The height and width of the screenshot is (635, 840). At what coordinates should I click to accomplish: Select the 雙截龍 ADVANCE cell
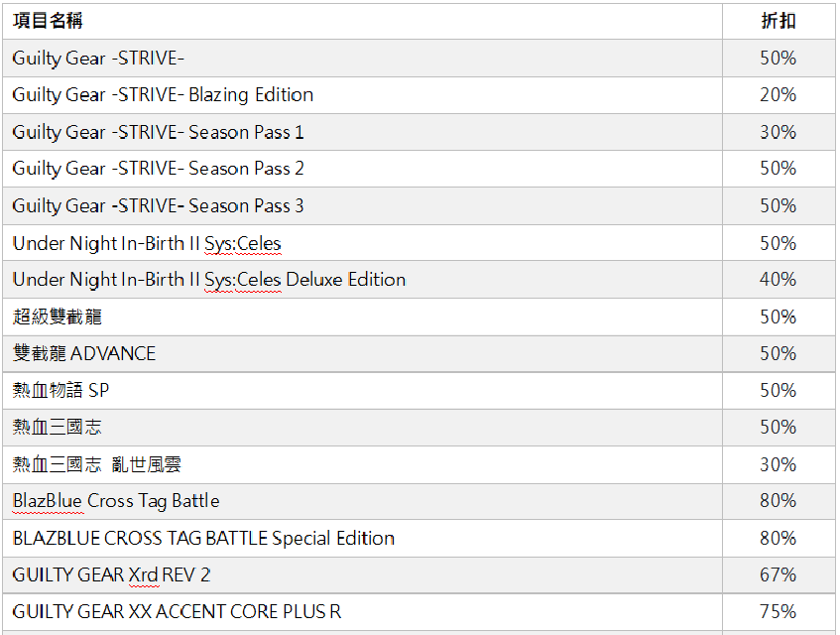tap(83, 354)
